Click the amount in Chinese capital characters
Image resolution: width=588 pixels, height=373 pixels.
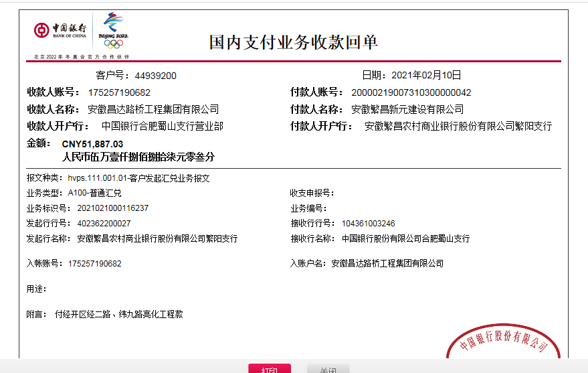138,157
